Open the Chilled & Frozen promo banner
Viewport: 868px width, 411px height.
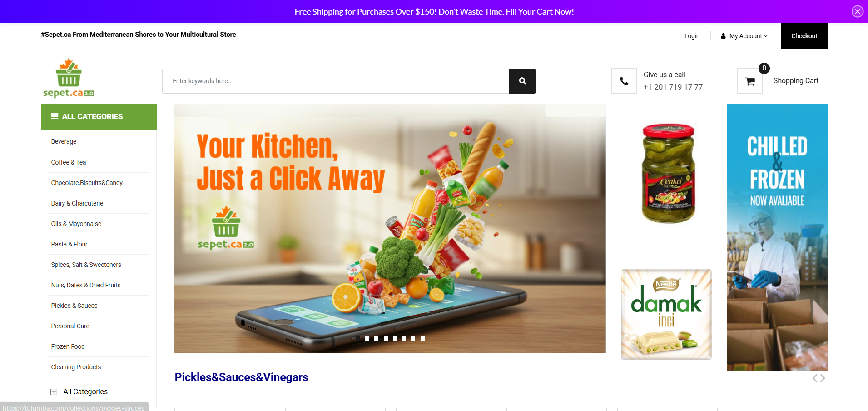[x=777, y=237]
